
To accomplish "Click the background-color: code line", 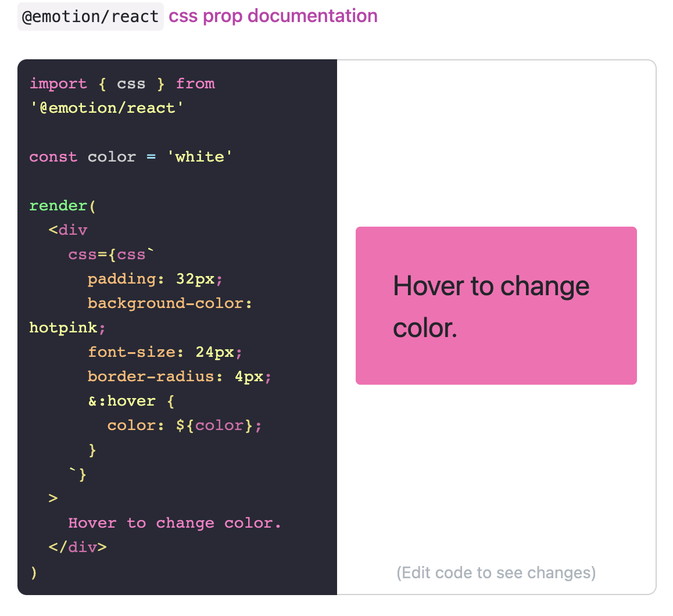I will coord(170,303).
